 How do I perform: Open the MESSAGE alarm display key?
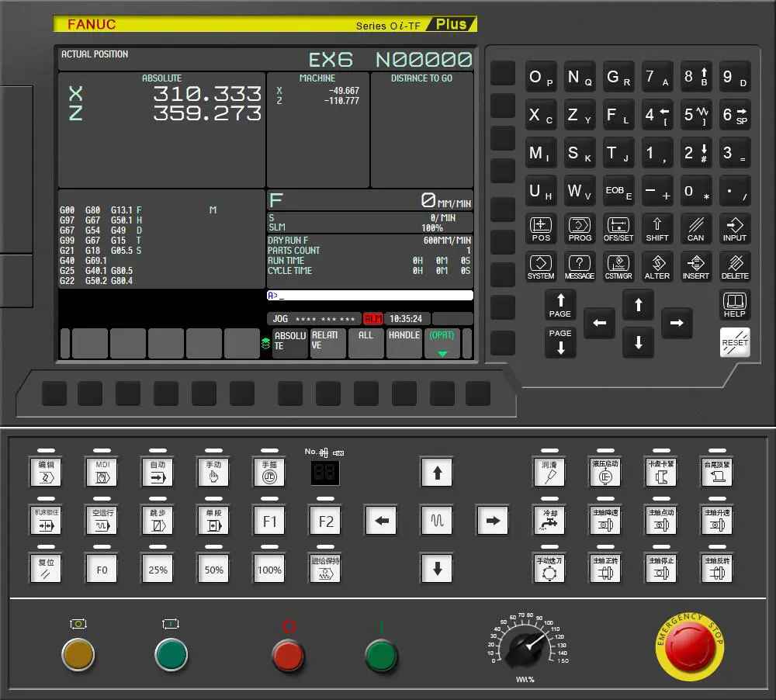coord(580,266)
